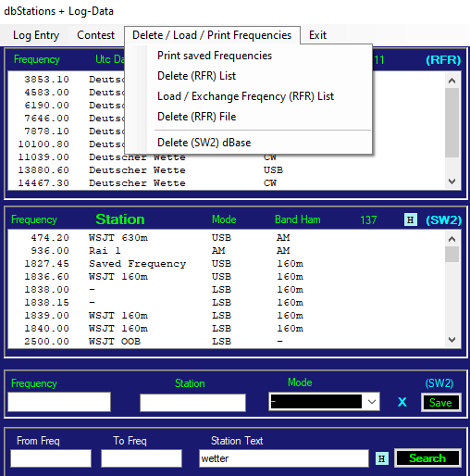This screenshot has width=470, height=476.
Task: Open the Mode dropdown list
Action: tap(372, 402)
